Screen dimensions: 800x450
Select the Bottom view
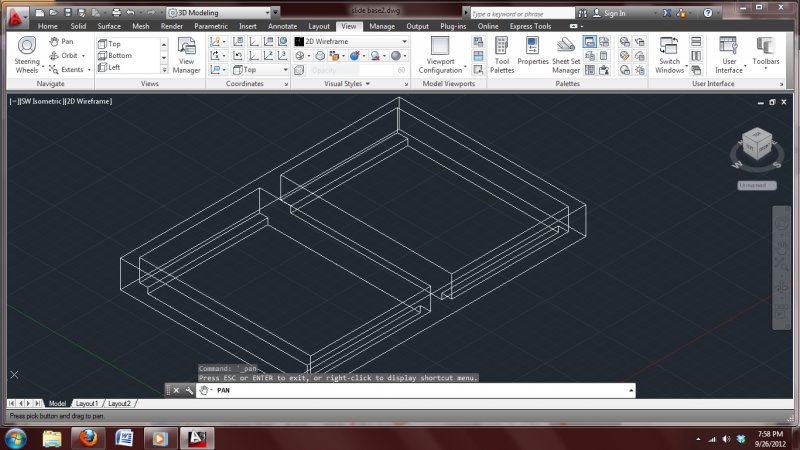(x=115, y=55)
